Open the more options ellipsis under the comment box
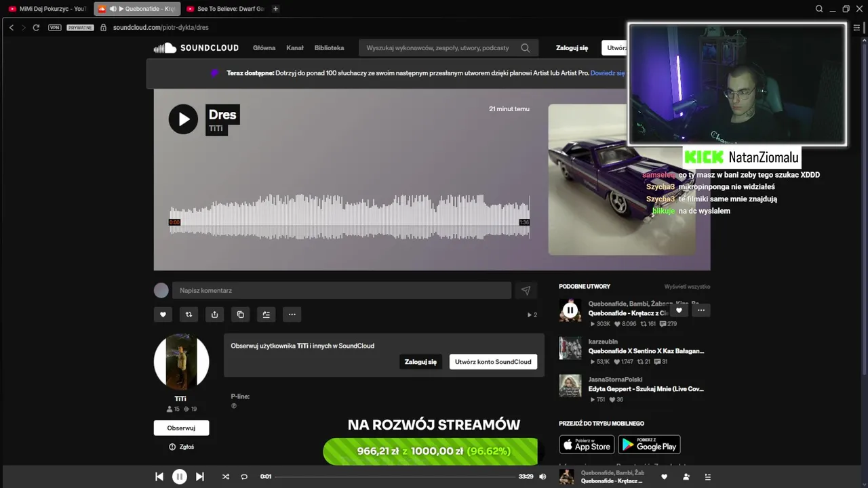 292,314
